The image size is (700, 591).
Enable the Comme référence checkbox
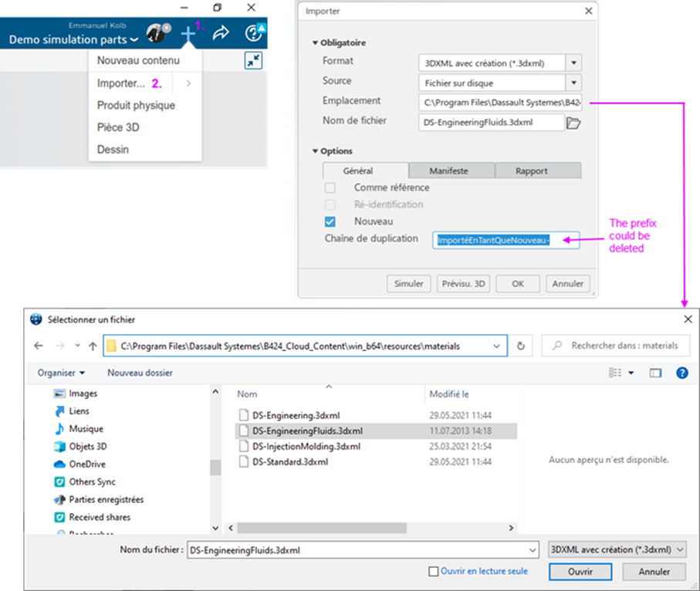click(330, 187)
